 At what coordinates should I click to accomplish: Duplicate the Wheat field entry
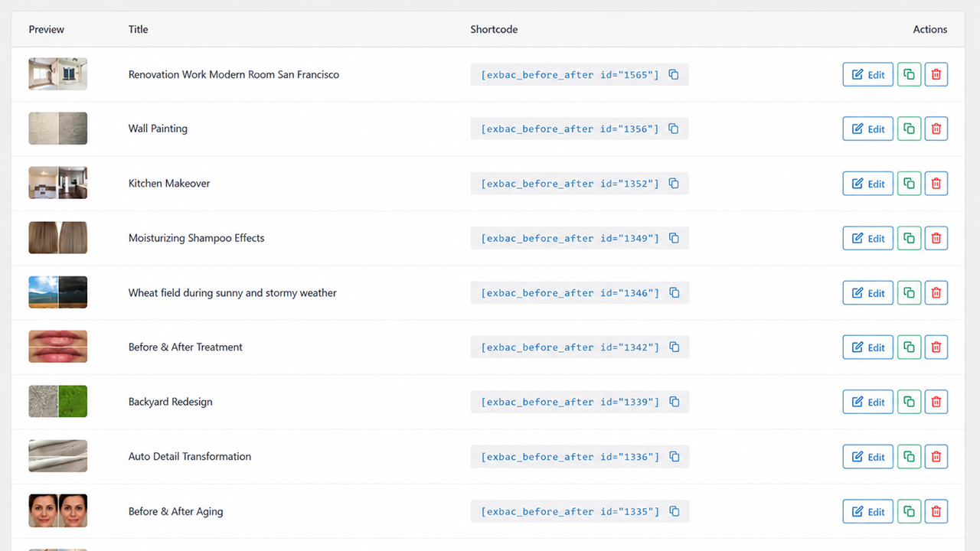pyautogui.click(x=909, y=292)
